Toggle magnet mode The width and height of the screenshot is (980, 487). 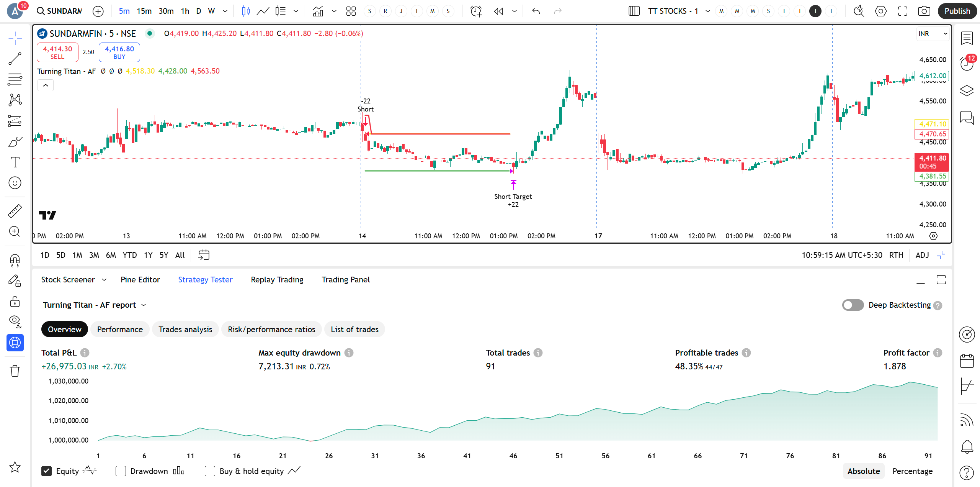tap(15, 260)
